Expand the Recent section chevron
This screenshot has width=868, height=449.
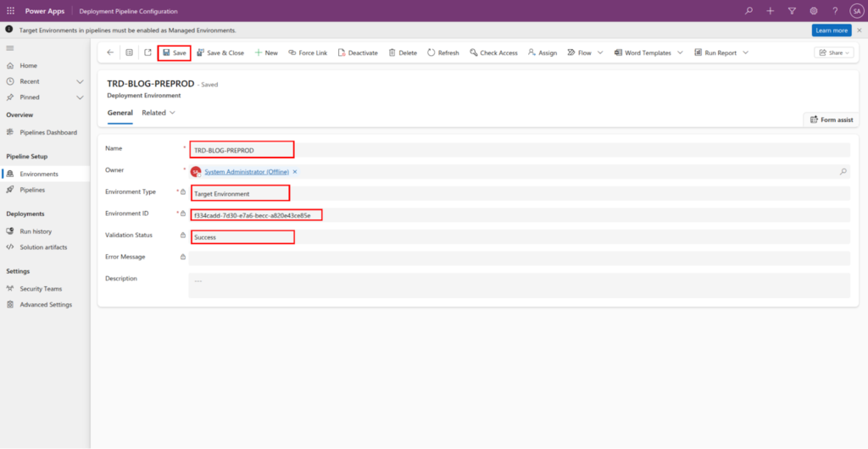[x=80, y=82]
